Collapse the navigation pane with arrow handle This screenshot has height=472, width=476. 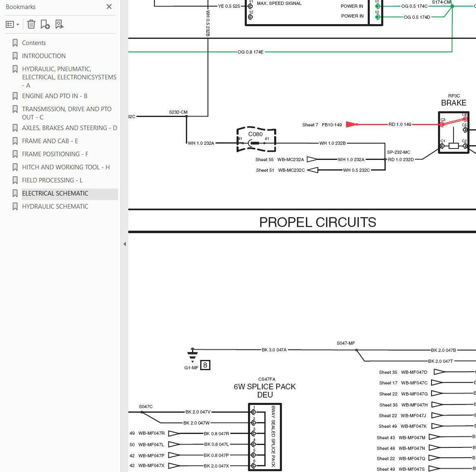pyautogui.click(x=125, y=244)
